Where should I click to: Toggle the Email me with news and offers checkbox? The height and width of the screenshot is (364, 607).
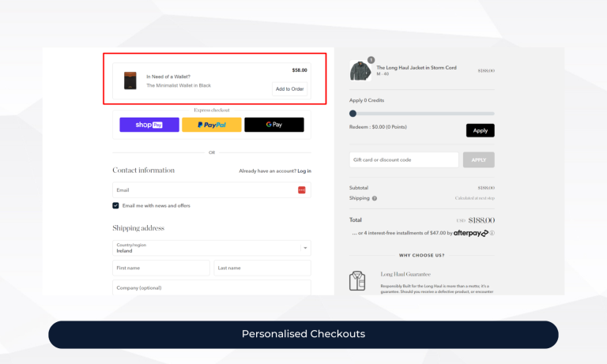tap(116, 205)
